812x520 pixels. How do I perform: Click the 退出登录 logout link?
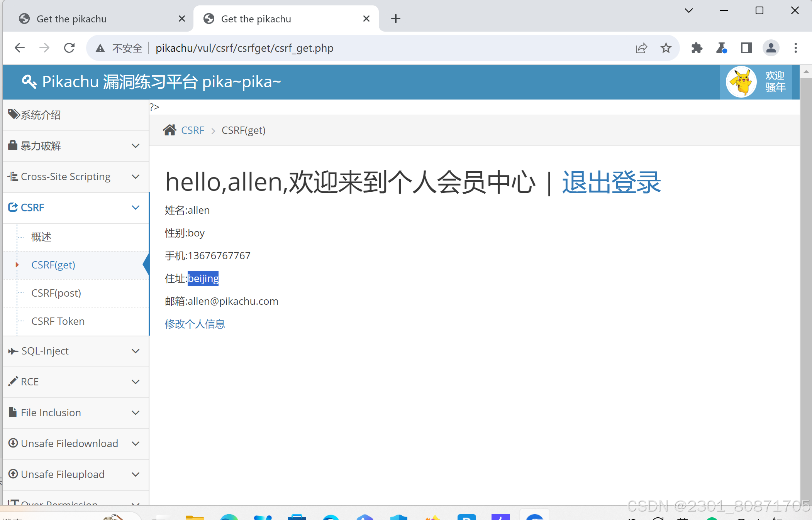click(x=611, y=182)
